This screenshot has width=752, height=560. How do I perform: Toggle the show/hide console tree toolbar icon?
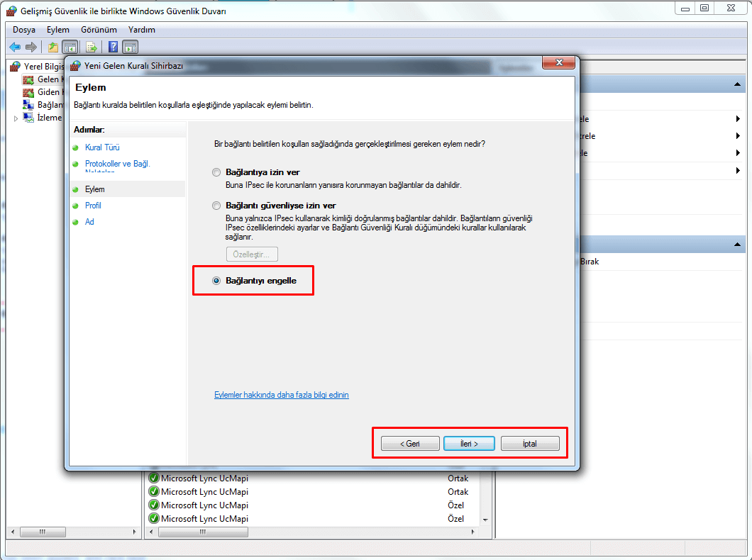pos(70,47)
